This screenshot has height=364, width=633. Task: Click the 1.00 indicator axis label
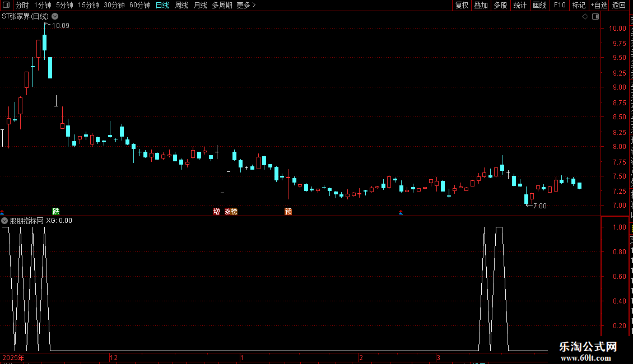(619, 227)
